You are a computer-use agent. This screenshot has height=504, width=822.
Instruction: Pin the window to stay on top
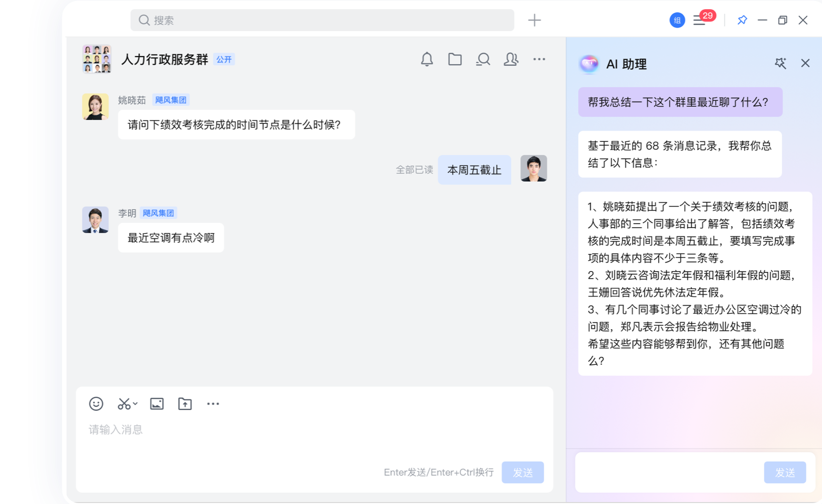click(x=742, y=20)
